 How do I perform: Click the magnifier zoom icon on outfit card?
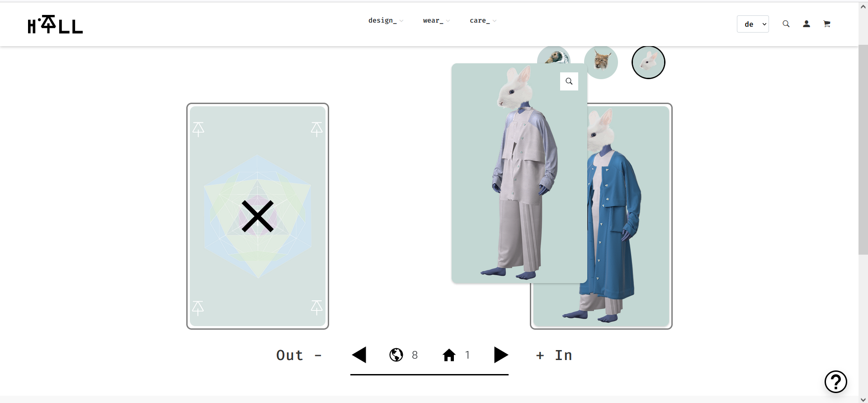click(x=569, y=81)
